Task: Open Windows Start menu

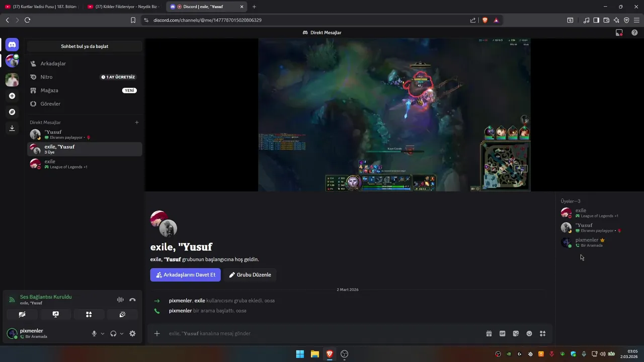Action: [x=300, y=354]
